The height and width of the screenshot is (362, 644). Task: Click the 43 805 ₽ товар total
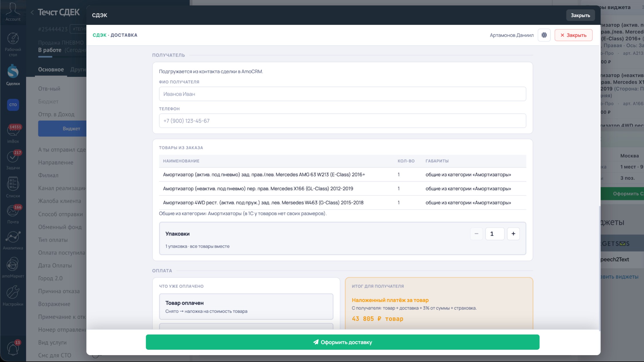pyautogui.click(x=377, y=319)
